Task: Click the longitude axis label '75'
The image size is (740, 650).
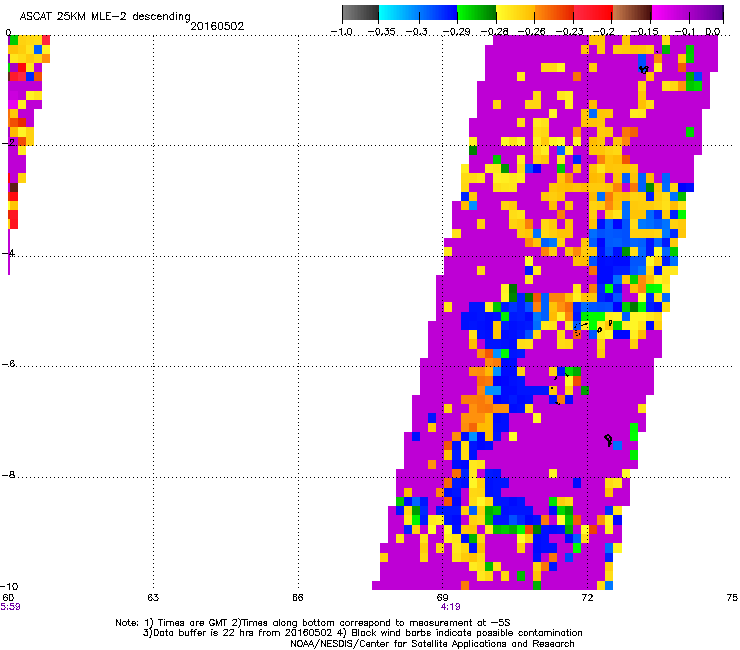Action: pyautogui.click(x=732, y=598)
